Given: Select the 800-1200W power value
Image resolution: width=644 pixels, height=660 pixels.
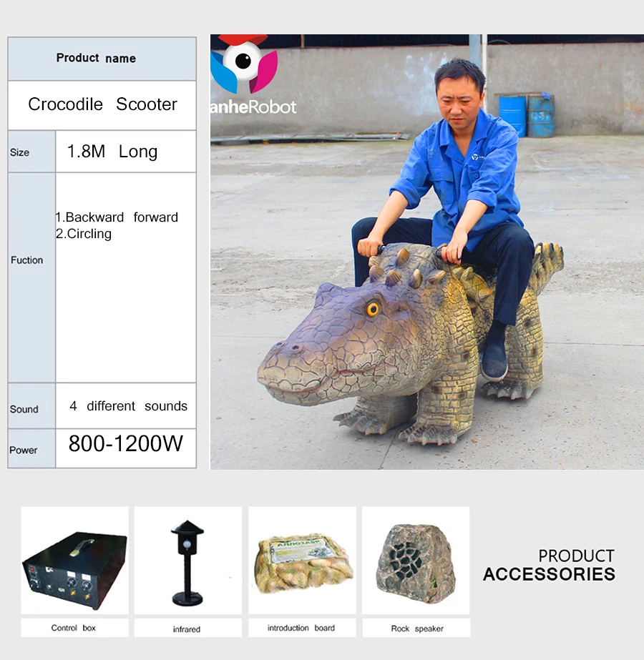Looking at the screenshot, I should (x=126, y=444).
